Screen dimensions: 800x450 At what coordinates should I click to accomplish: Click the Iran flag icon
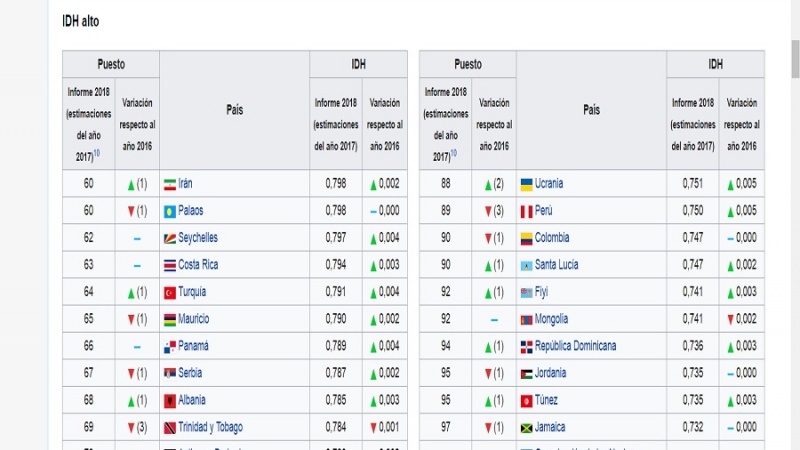(x=169, y=184)
